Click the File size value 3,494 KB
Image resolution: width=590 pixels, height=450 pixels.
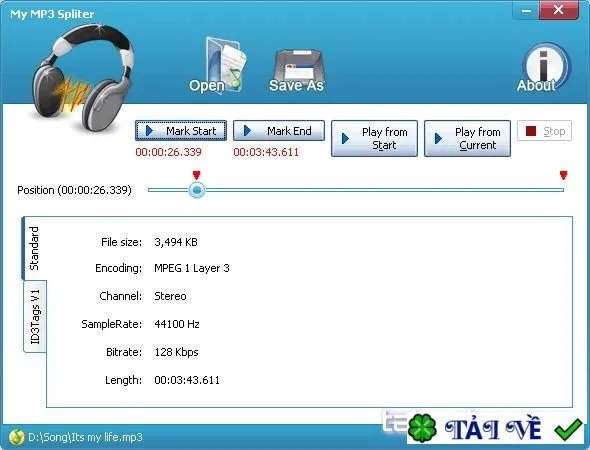tap(176, 242)
